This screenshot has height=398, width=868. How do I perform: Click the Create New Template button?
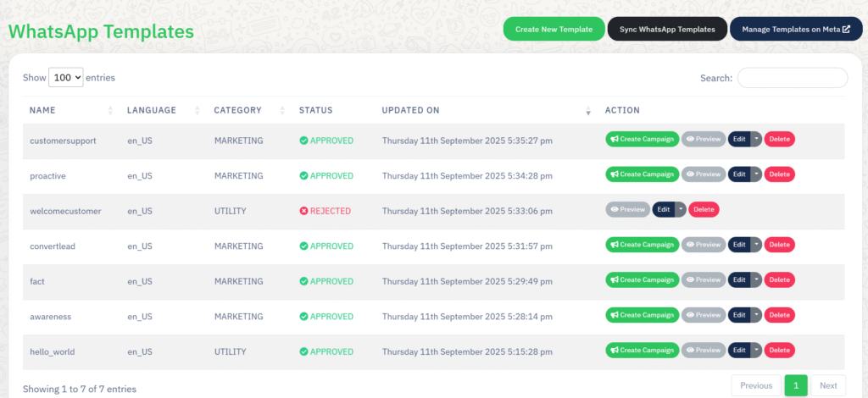click(x=554, y=30)
